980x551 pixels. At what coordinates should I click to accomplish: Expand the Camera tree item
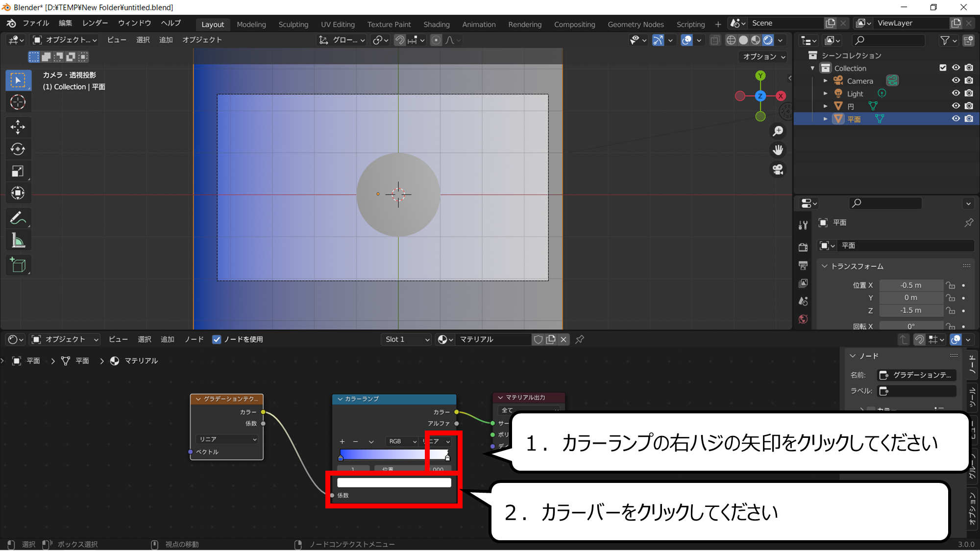[x=826, y=81]
